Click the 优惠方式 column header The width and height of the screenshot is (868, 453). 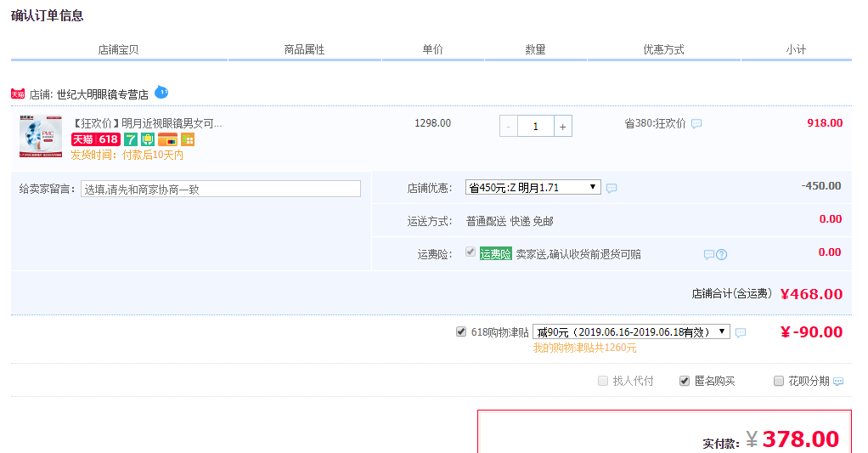pyautogui.click(x=663, y=50)
